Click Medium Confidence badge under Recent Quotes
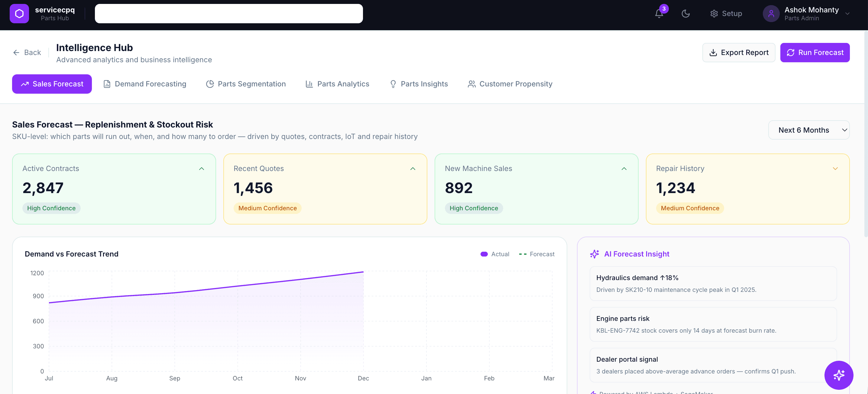Screen dimensions: 868x394 (x=267, y=208)
